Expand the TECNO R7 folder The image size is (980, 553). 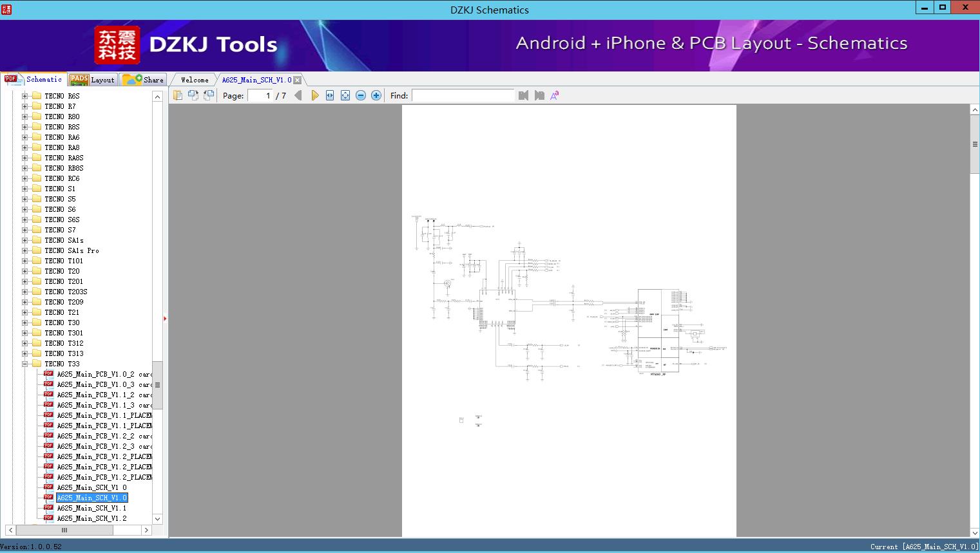pyautogui.click(x=25, y=106)
